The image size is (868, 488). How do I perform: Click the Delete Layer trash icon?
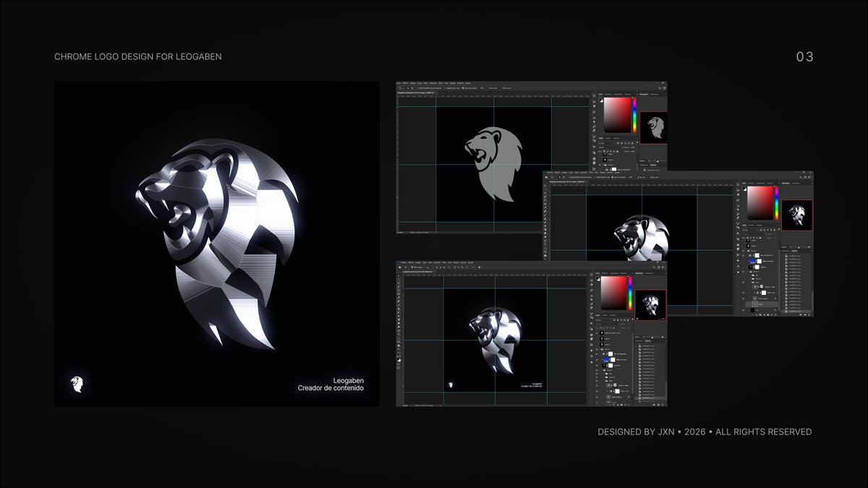pyautogui.click(x=629, y=405)
